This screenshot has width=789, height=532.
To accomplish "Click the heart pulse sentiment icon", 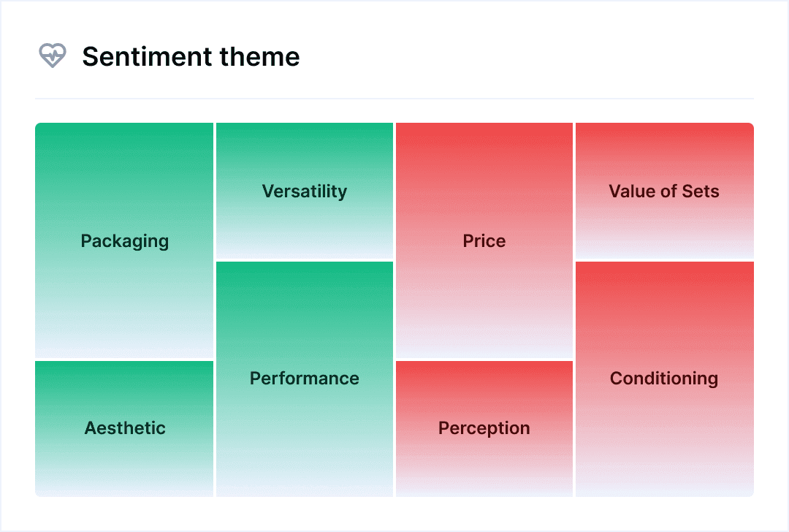I will coord(52,56).
